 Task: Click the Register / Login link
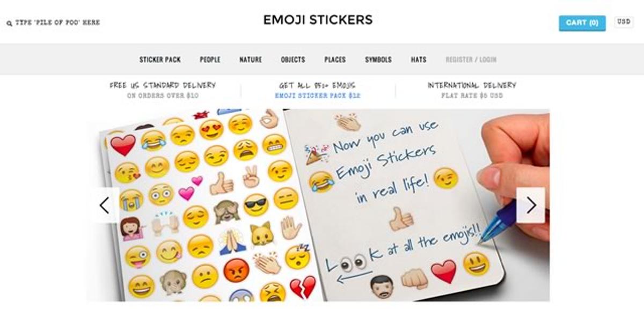[x=471, y=60]
